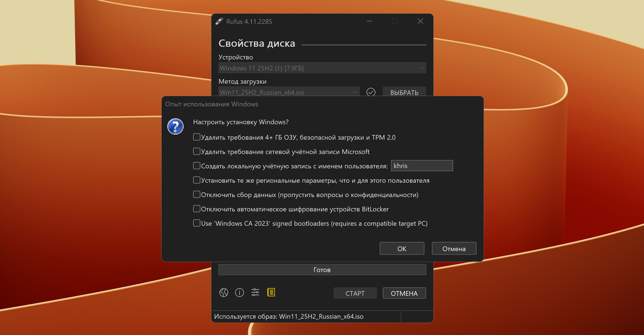This screenshot has height=335, width=644.
Task: Open the Метод загрузки ISO dropdown
Action: (x=288, y=92)
